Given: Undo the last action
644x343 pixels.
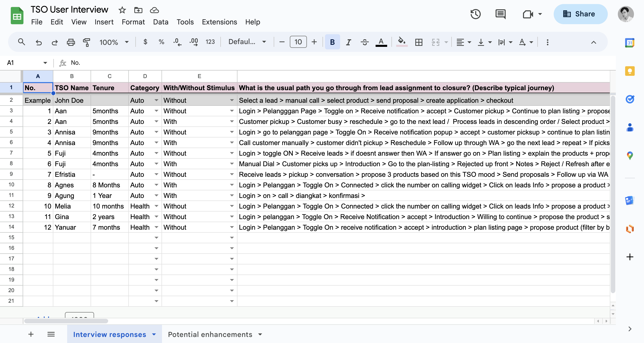Looking at the screenshot, I should [38, 42].
